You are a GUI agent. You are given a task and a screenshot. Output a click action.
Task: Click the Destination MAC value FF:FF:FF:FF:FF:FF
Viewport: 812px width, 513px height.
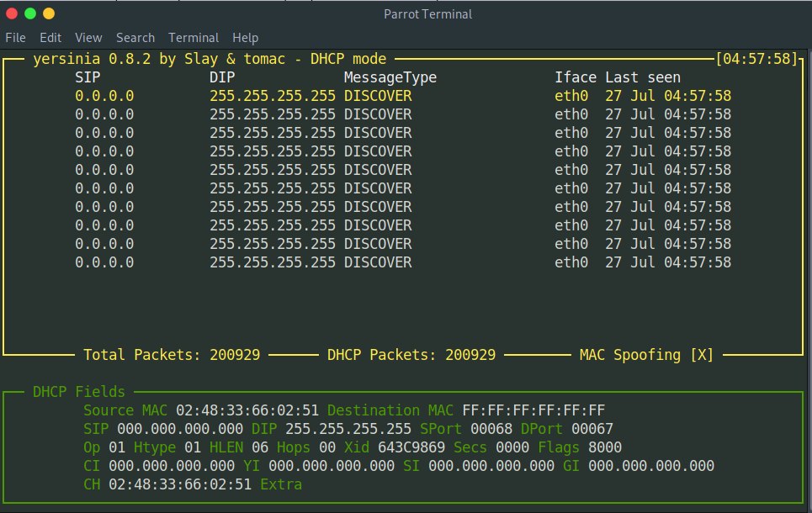[533, 410]
